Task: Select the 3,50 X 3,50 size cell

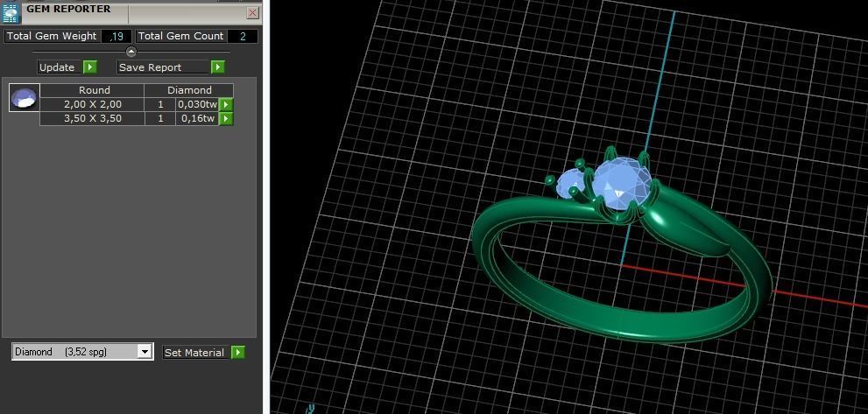Action: (x=93, y=118)
